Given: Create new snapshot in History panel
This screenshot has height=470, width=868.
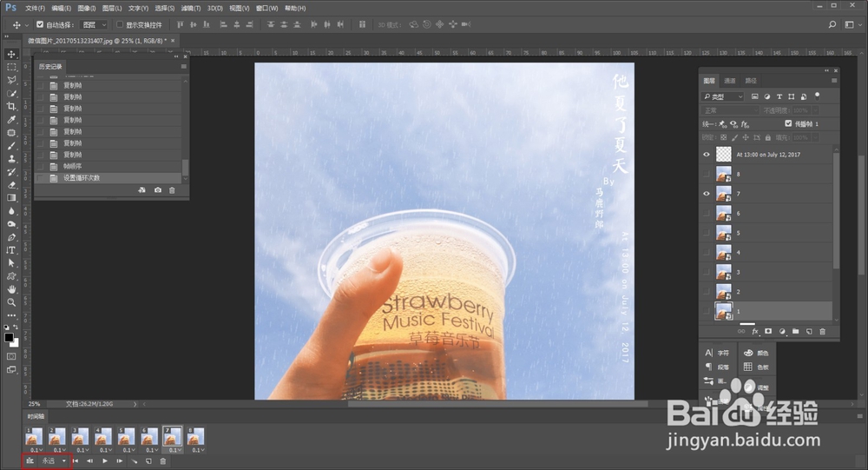Looking at the screenshot, I should click(158, 190).
